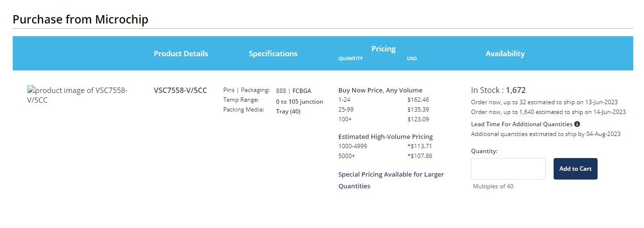Click the VSC7558-V/5CC part number
Viewport: 644px width, 228px height.
[x=180, y=91]
